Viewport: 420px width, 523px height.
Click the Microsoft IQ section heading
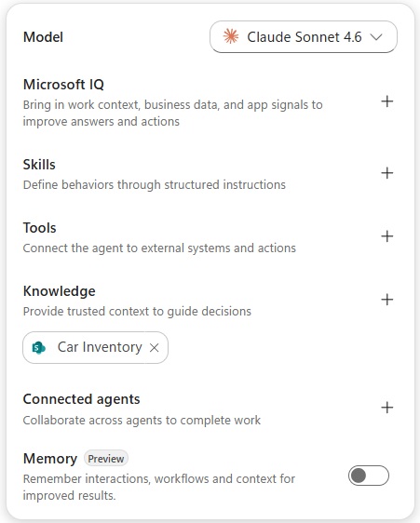click(63, 85)
